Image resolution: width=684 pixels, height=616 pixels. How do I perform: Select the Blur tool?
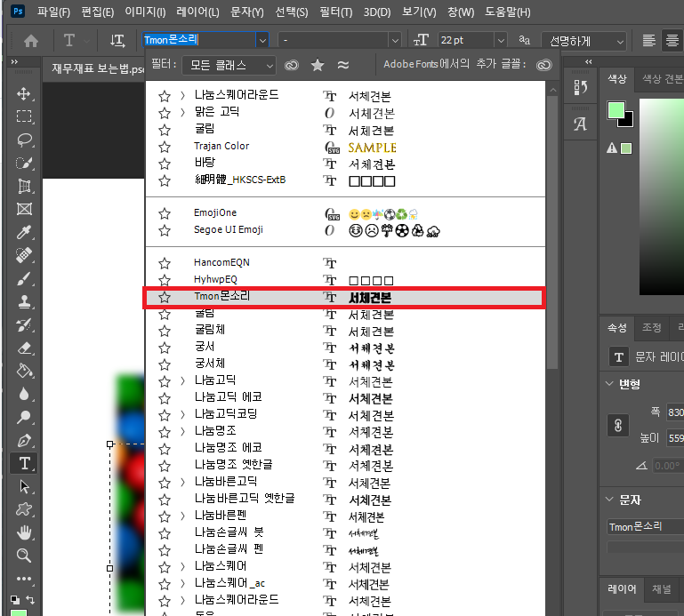(x=24, y=394)
